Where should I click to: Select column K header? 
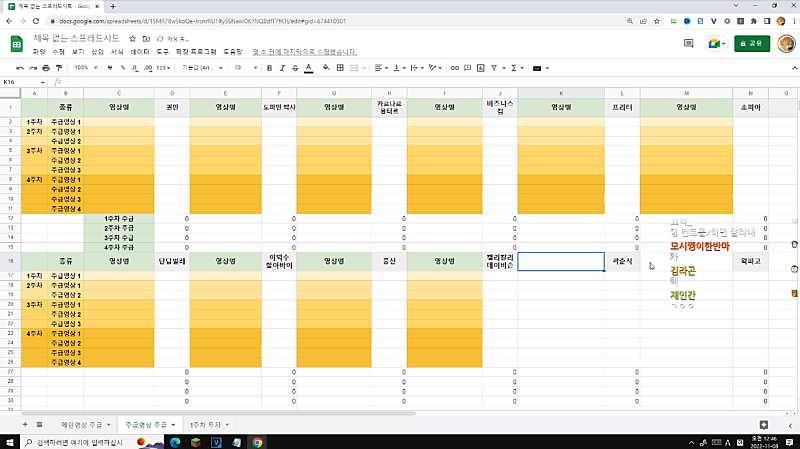(x=561, y=93)
